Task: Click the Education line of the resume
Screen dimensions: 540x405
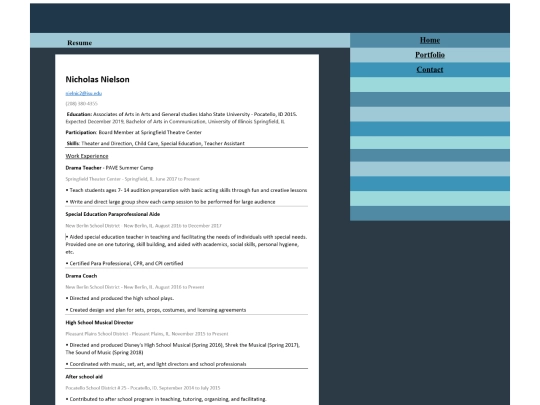Action: [181, 118]
